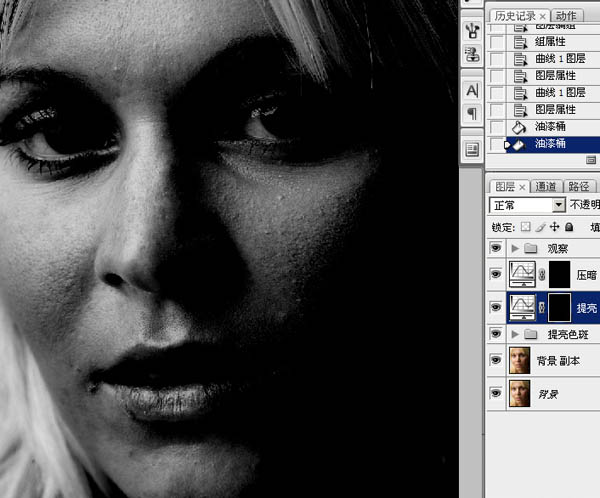Viewport: 600px width, 498px height.
Task: Expand the 观察 layer group
Action: (515, 248)
